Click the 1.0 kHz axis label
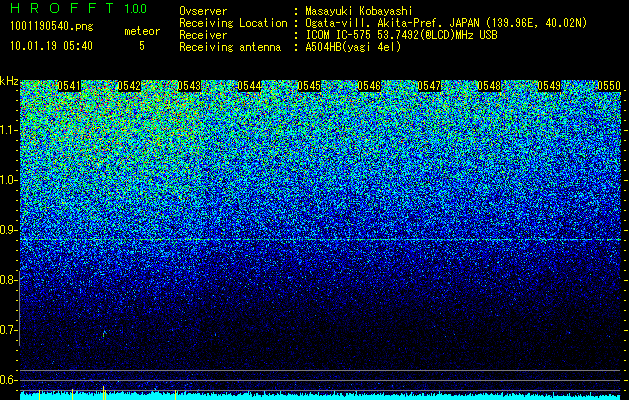Image resolution: width=629 pixels, height=400 pixels. 8,180
